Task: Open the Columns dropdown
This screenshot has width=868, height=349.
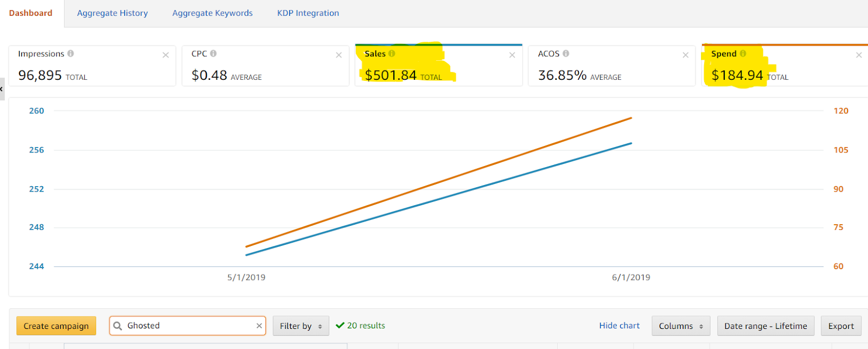Action: point(680,326)
